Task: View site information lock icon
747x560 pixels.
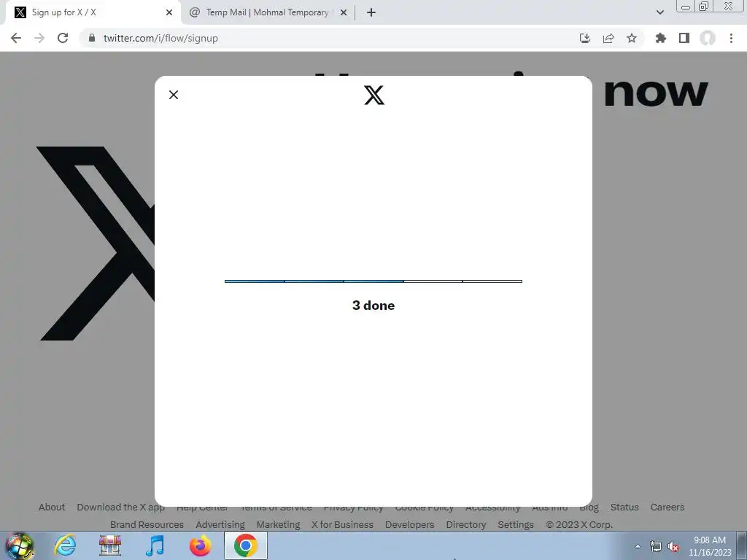Action: pos(92,38)
